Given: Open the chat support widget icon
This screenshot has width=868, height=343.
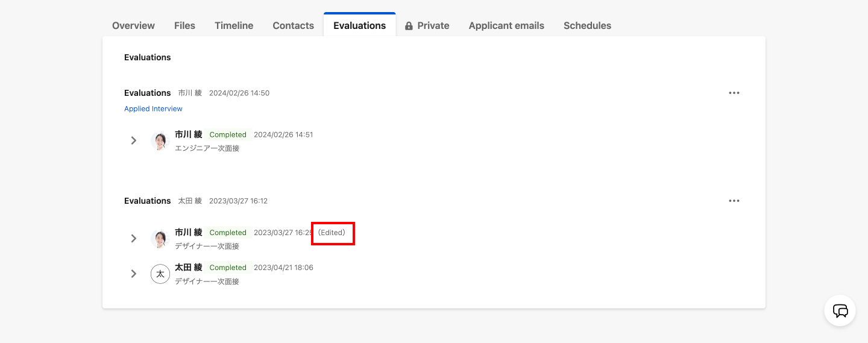Looking at the screenshot, I should (840, 311).
